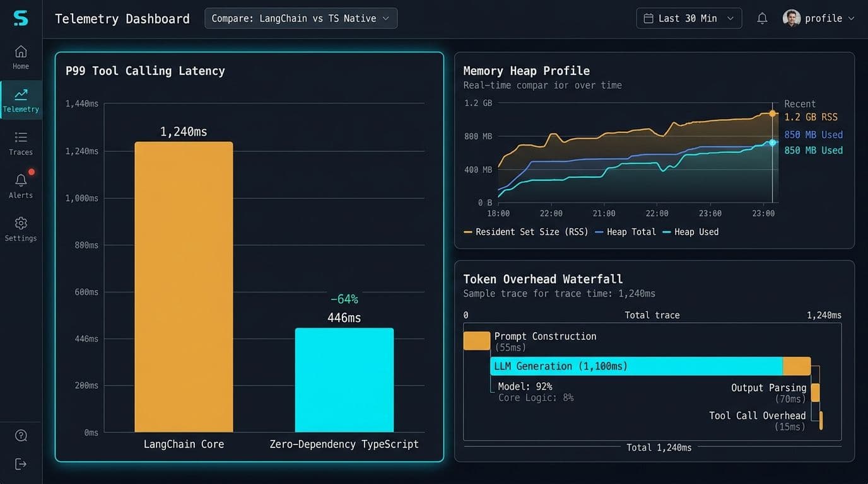Select the Telemetry chart icon

[x=21, y=95]
